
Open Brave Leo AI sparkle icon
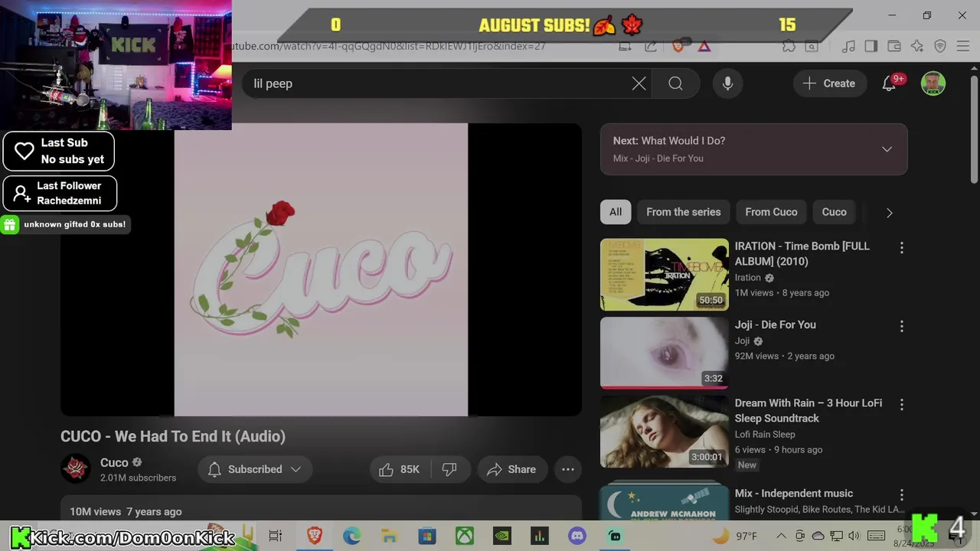coord(917,47)
